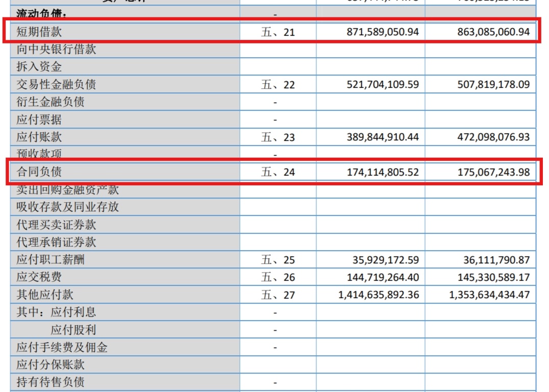Click the 卖出回购金融资产款 label

[x=67, y=189]
